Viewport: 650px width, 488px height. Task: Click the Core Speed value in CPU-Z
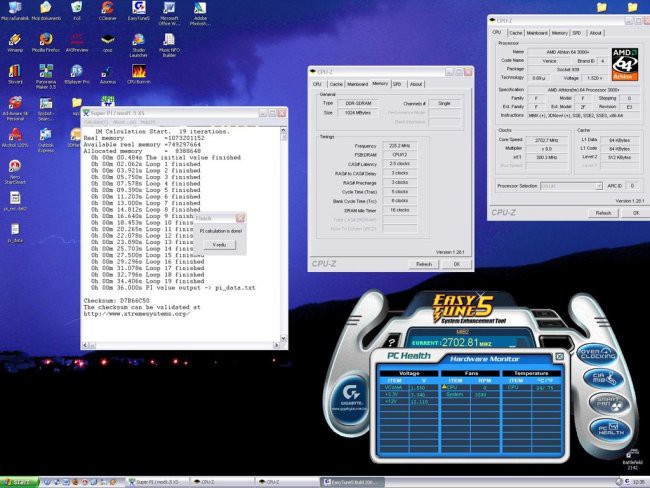[547, 140]
